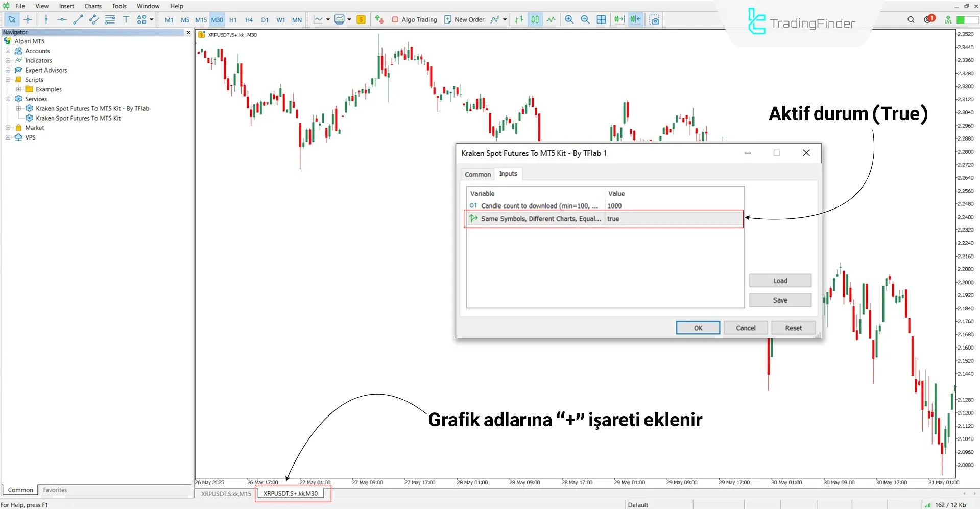Viewport: 980px width, 509px height.
Task: Collapse the Services tree node
Action: click(8, 99)
